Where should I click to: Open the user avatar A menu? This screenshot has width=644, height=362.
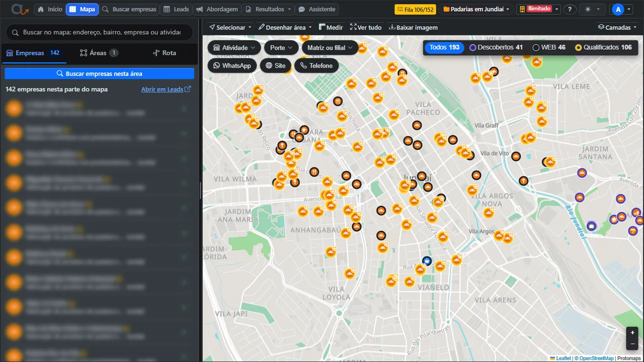[621, 9]
